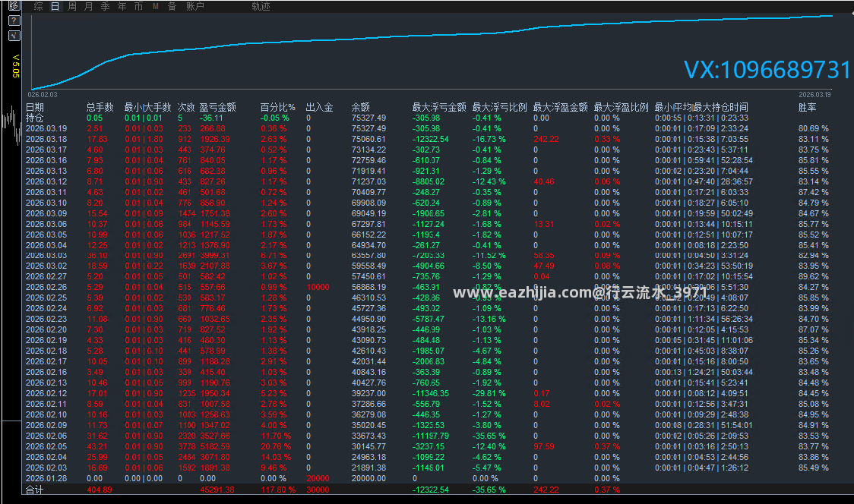Click total profit 45291.38
Image resolution: width=854 pixels, height=504 pixels.
tap(217, 490)
